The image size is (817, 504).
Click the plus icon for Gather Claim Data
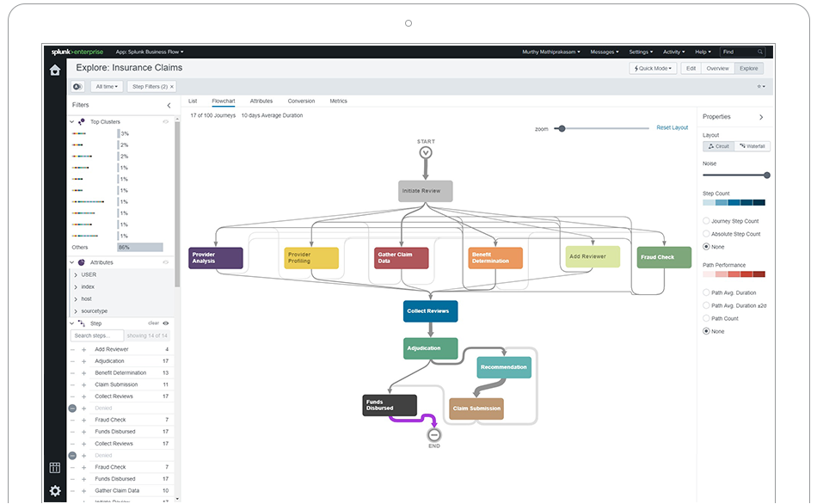point(84,491)
